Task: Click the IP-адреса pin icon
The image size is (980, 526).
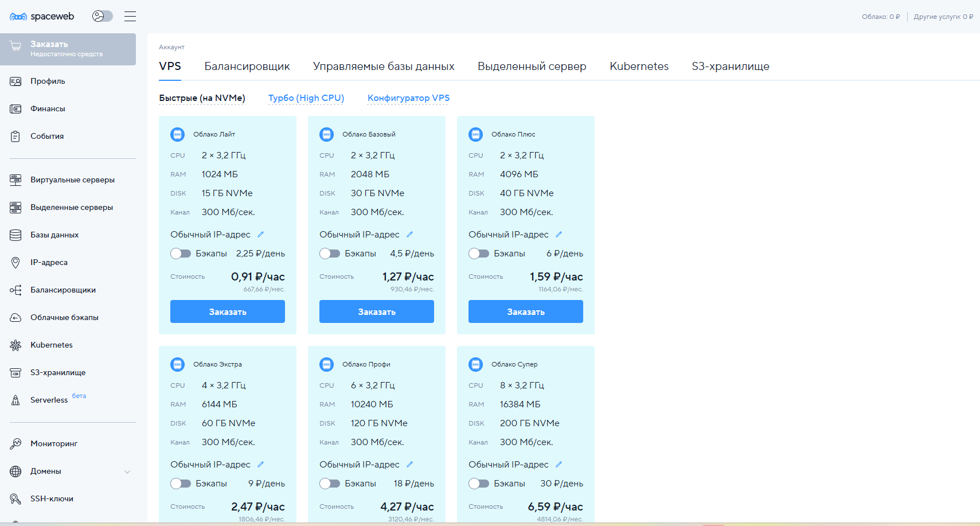Action: click(15, 263)
